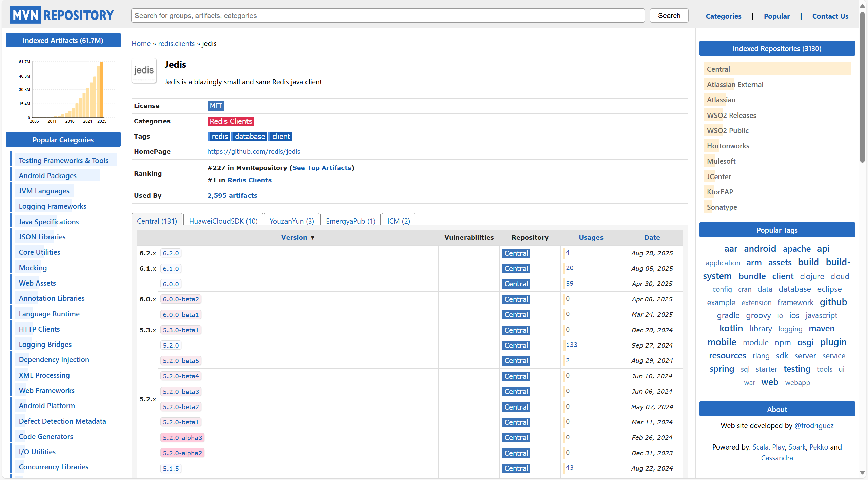Select the android popular tag

coord(759,249)
